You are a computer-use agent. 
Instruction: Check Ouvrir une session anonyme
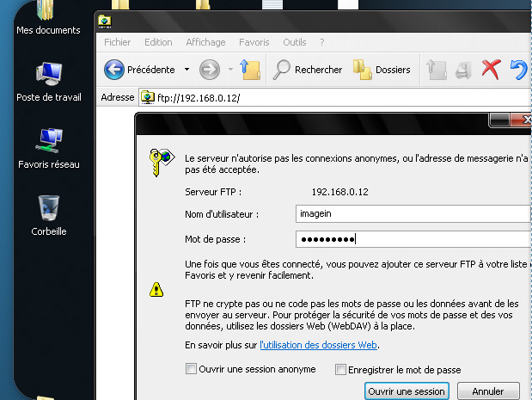click(191, 369)
